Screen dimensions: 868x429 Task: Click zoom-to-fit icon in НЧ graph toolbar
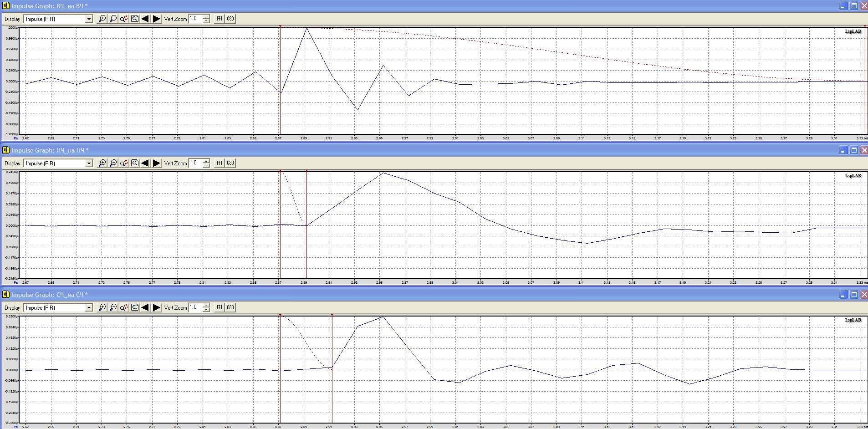135,163
